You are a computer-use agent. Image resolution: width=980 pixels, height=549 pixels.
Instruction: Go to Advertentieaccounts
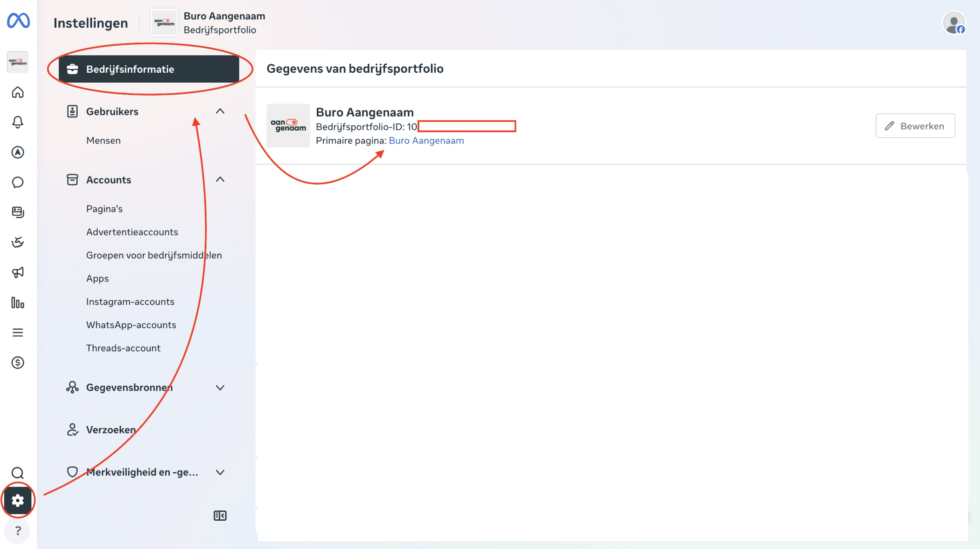[132, 232]
